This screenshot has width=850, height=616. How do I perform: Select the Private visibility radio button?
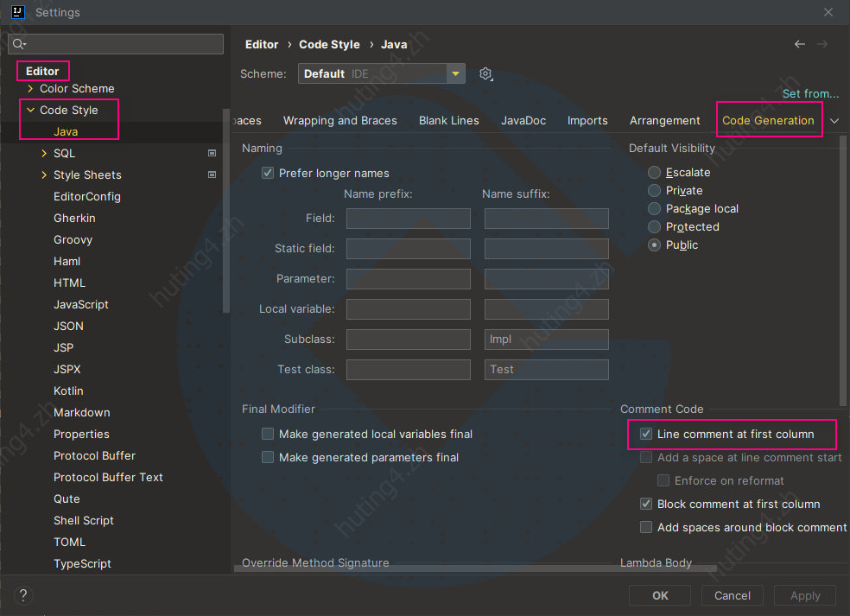(654, 190)
